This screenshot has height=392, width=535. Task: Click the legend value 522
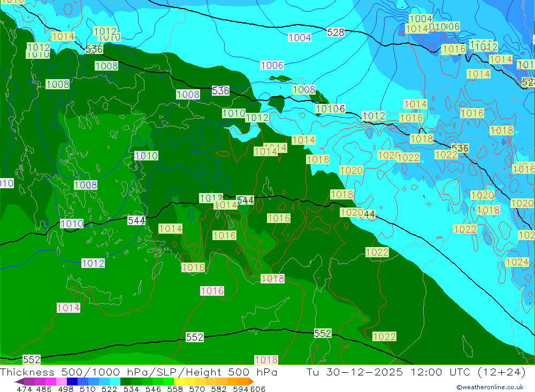[x=110, y=389]
